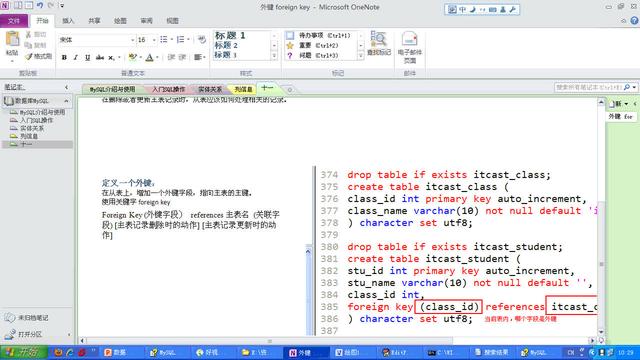Collapse the notebook navigation pane
640x360 pixels.
pos(67,87)
